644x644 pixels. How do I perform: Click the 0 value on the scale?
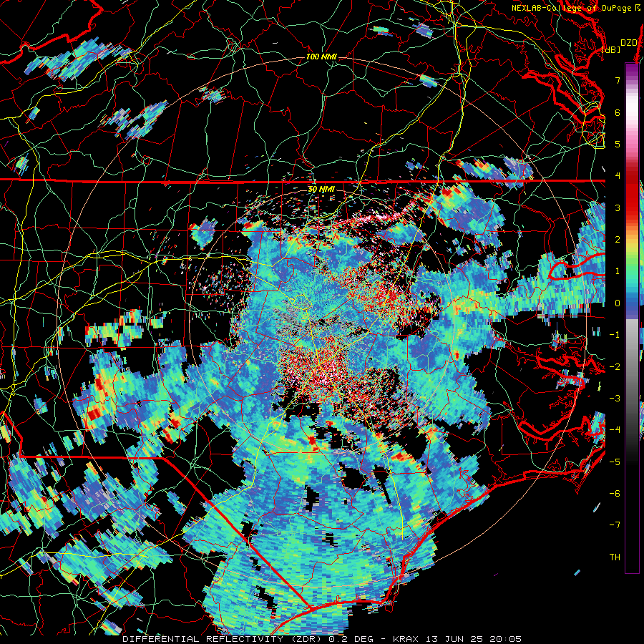(618, 303)
